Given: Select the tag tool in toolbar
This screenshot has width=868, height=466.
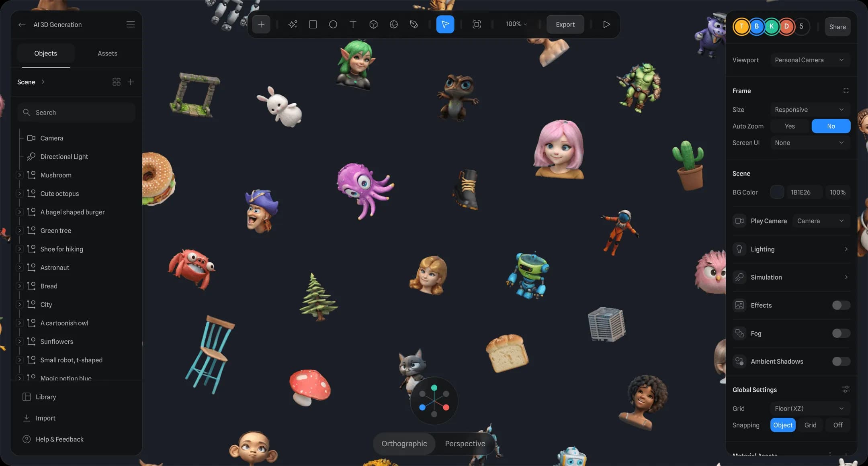Looking at the screenshot, I should pyautogui.click(x=414, y=25).
